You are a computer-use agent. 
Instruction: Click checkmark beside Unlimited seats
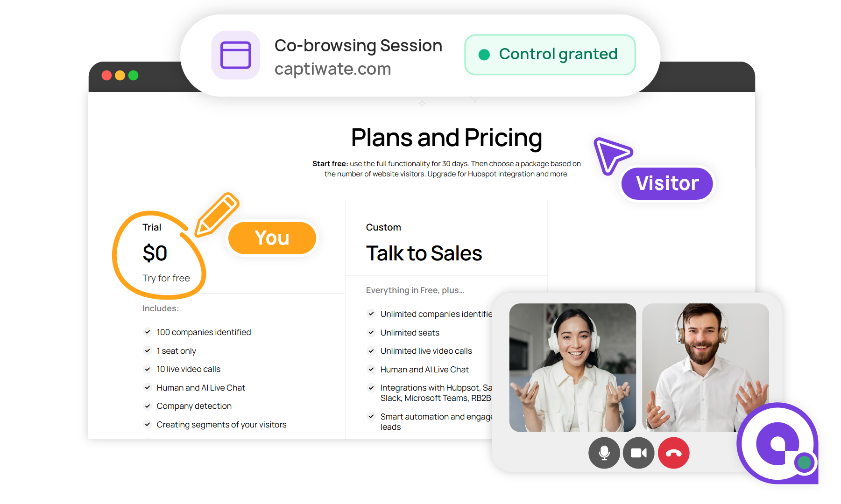pyautogui.click(x=371, y=332)
